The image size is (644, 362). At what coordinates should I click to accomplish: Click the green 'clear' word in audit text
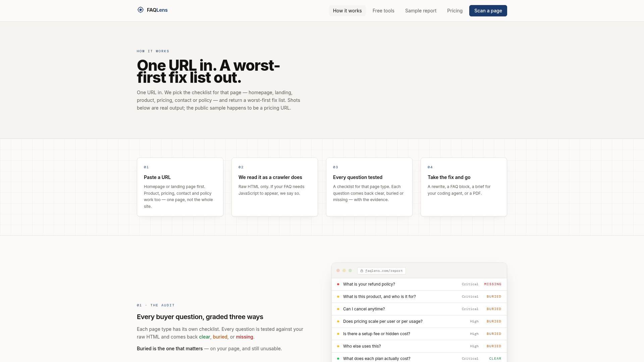tap(205, 337)
